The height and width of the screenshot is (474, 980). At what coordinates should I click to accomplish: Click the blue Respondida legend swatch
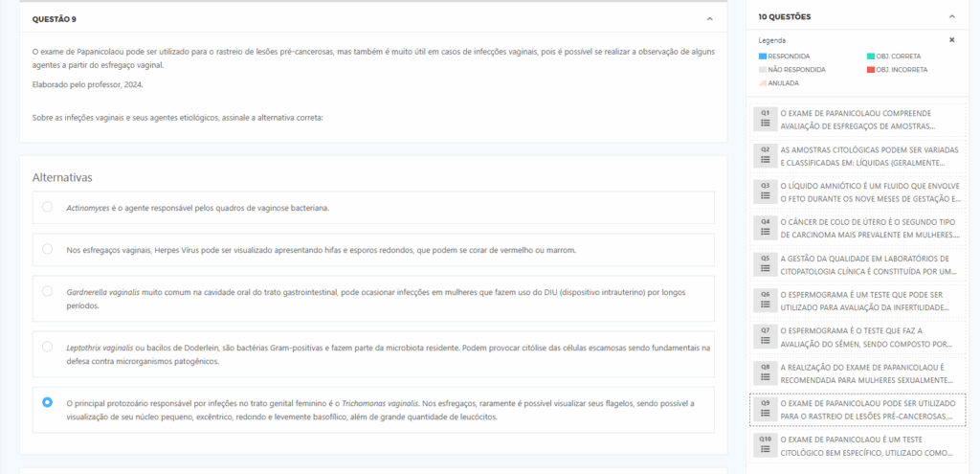click(762, 56)
